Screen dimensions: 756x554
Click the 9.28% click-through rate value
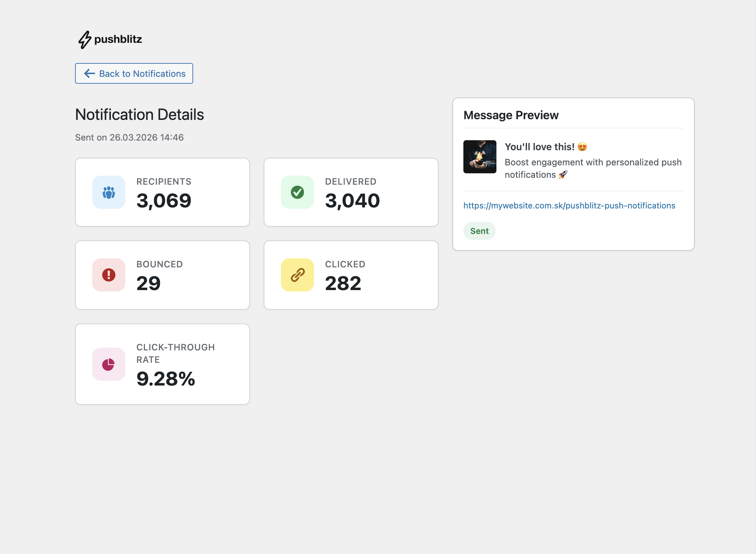pos(166,379)
